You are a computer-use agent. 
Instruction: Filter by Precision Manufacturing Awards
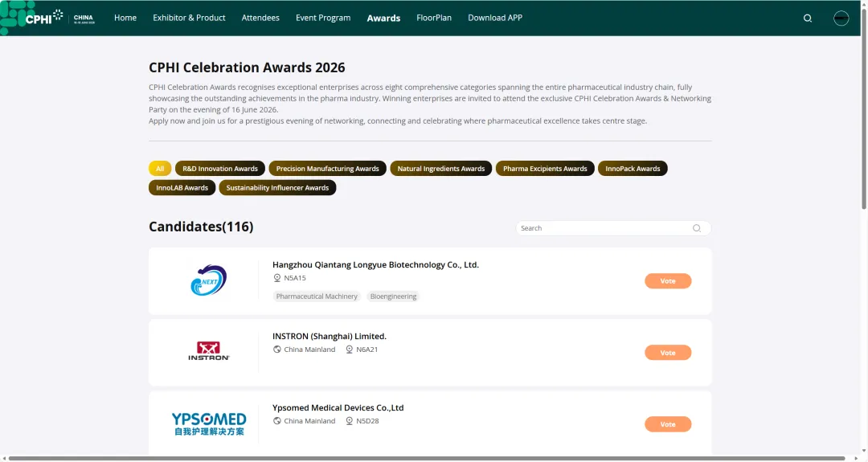327,168
